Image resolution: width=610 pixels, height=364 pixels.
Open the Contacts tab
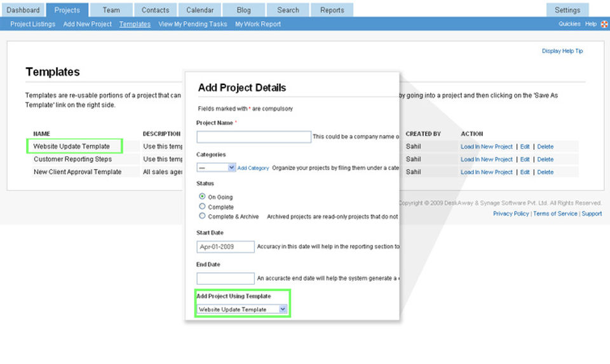155,10
